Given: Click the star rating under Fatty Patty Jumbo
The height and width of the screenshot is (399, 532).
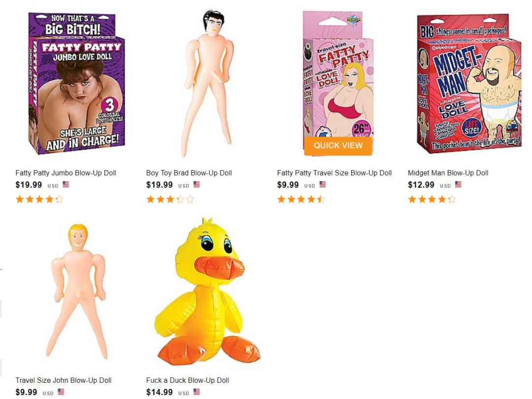Looking at the screenshot, I should click(x=39, y=199).
